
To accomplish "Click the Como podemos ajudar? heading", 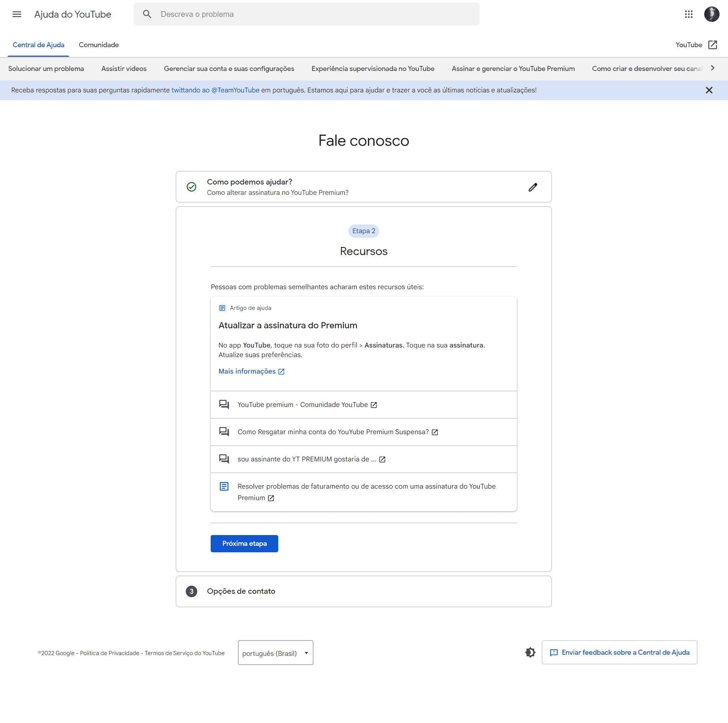I will point(249,182).
